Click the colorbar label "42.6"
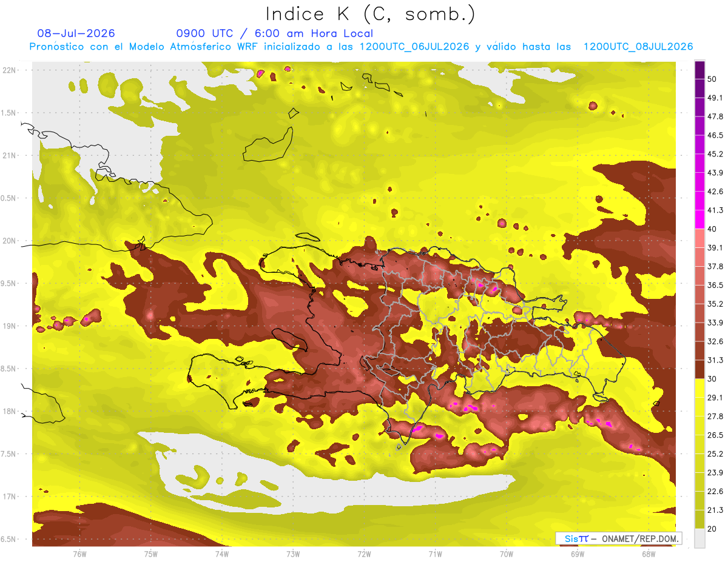Viewport: 728px width, 562px height. pyautogui.click(x=715, y=192)
